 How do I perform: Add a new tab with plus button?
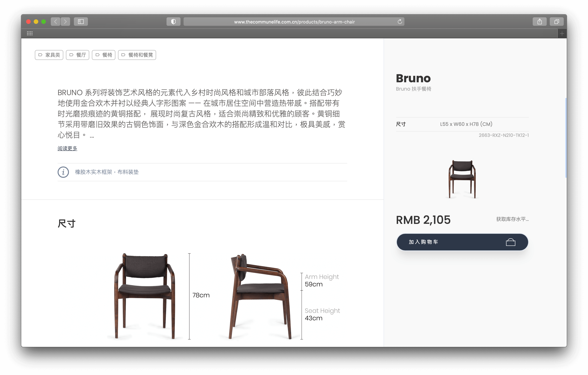(562, 34)
